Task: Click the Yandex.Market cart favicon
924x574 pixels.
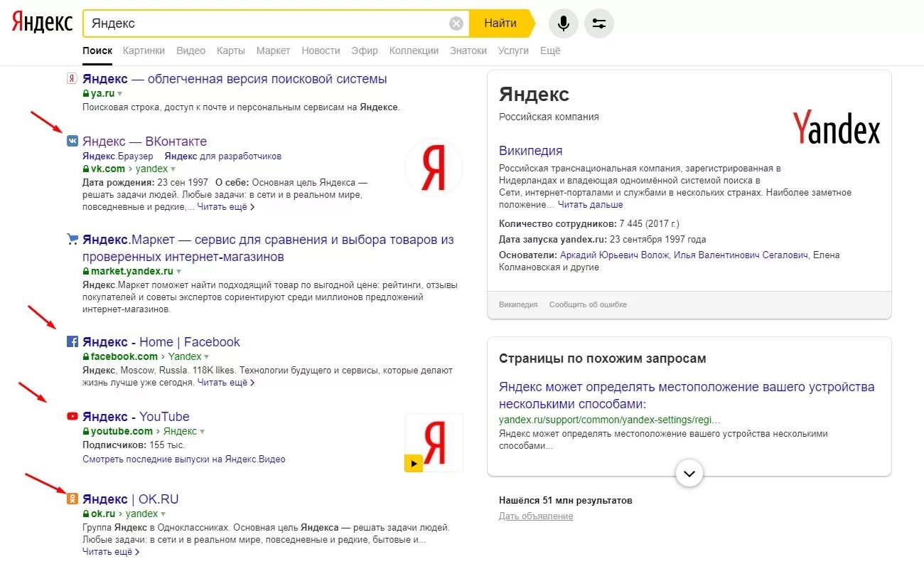Action: [72, 240]
